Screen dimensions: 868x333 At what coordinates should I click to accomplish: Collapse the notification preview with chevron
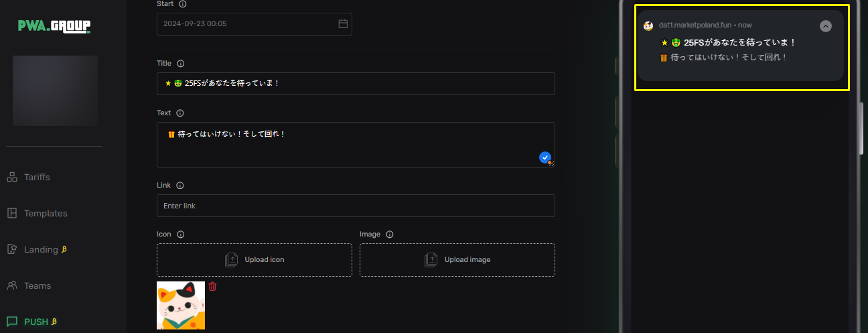(826, 26)
